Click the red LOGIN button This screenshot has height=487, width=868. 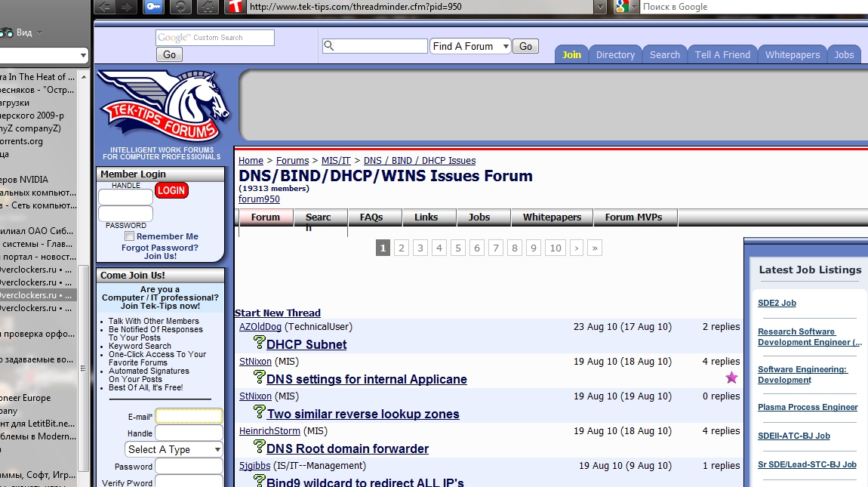coord(171,190)
